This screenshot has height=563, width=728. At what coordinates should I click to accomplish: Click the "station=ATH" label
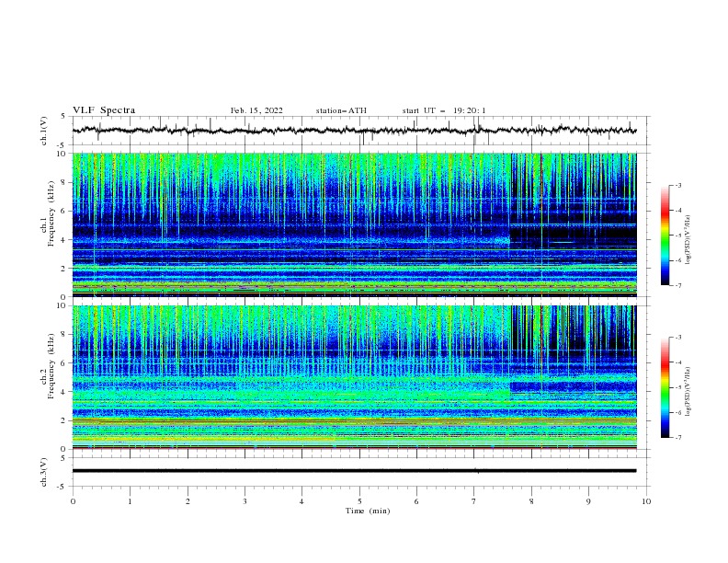tap(341, 110)
